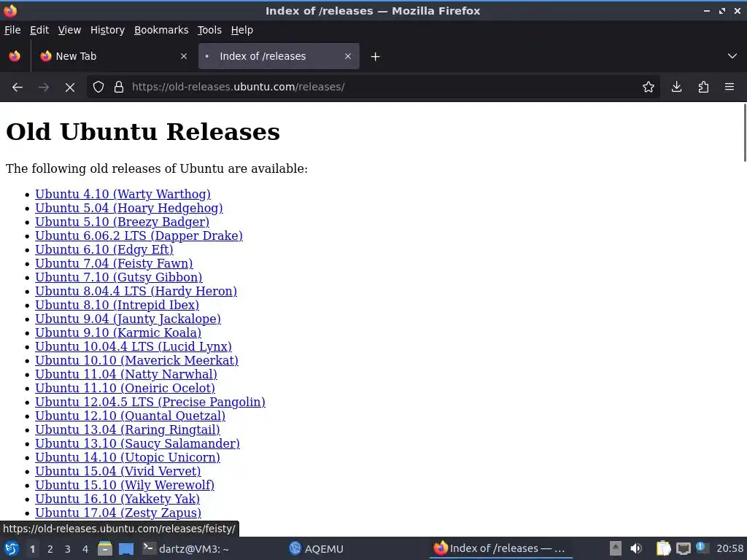Open Ubuntu 4.10 (Warty Warthog) link

[x=123, y=194]
